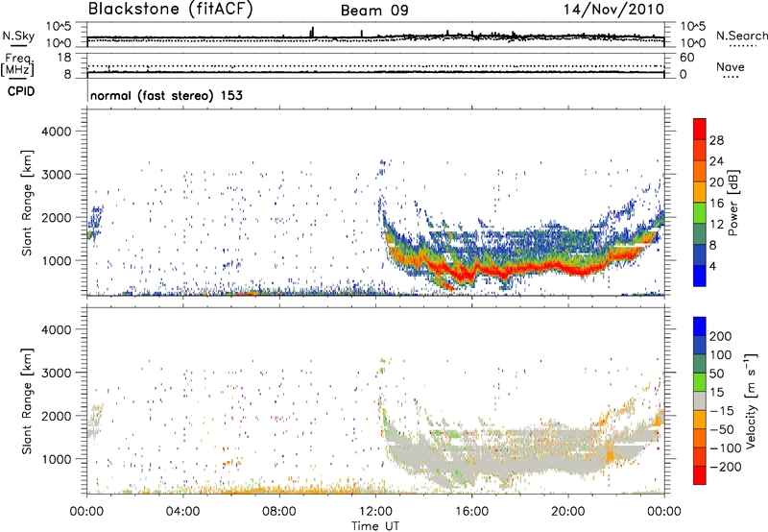Select the 'normal (fast stereo) 153' text
The height and width of the screenshot is (532, 768).
coord(166,95)
